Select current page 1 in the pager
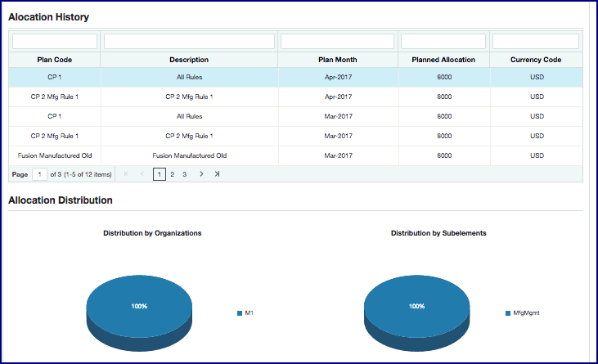Image resolution: width=598 pixels, height=364 pixels. (160, 174)
